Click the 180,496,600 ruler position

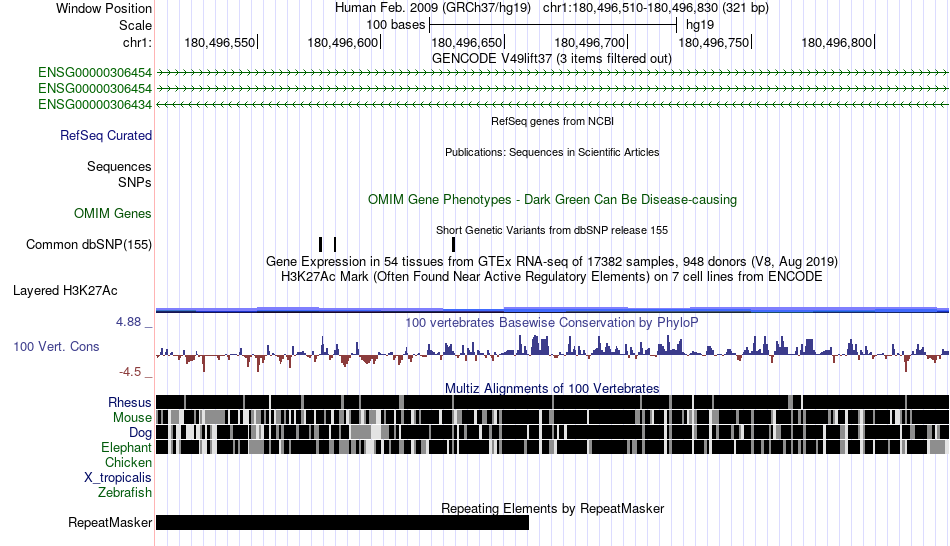pyautogui.click(x=343, y=42)
